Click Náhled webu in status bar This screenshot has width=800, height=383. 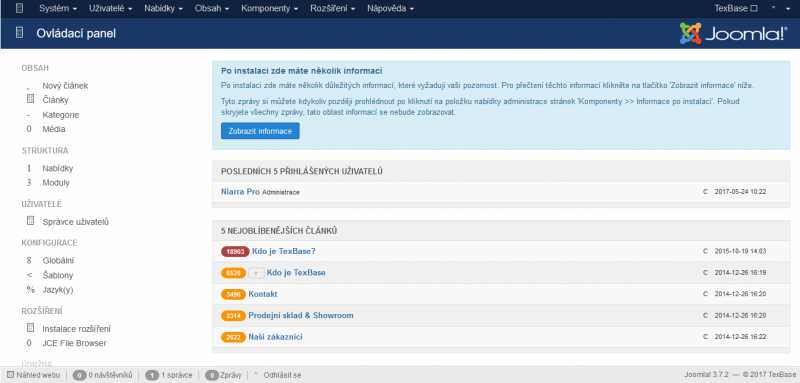point(34,375)
